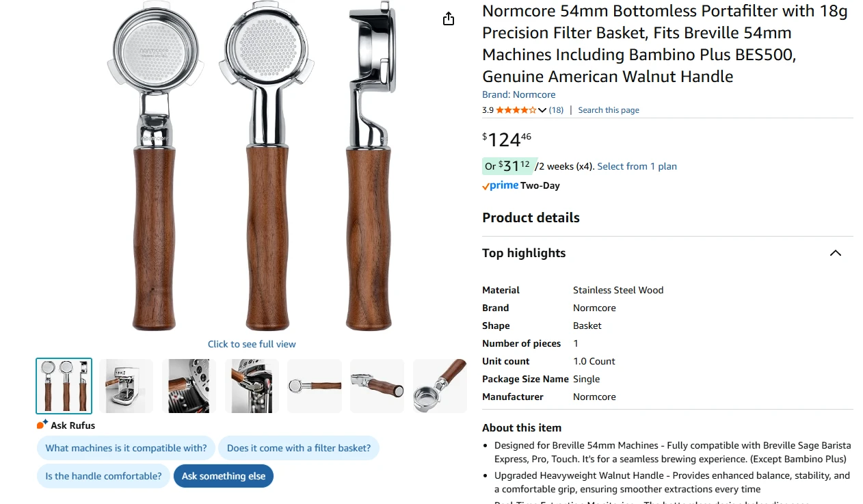Screen dimensions: 863x504
Task: Collapse the Top highlights section
Action: [835, 253]
